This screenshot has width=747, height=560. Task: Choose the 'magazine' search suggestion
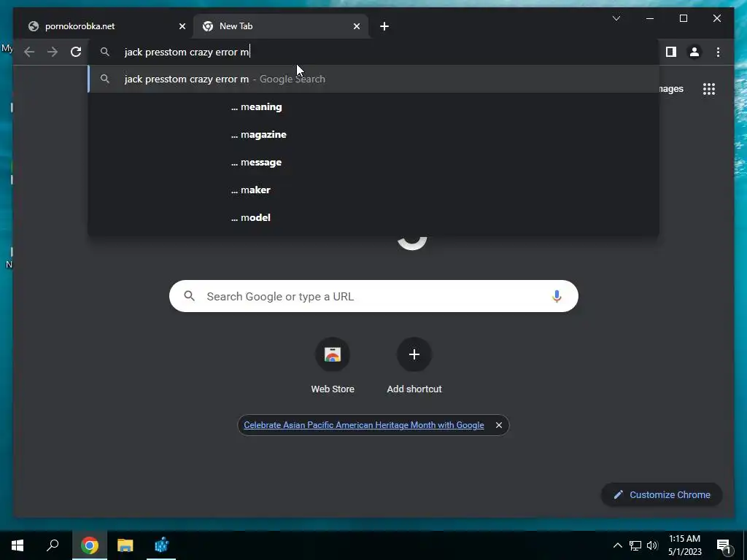[x=373, y=134]
